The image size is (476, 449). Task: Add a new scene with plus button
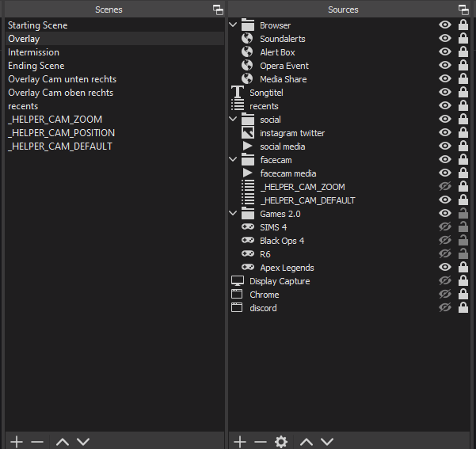(x=16, y=441)
